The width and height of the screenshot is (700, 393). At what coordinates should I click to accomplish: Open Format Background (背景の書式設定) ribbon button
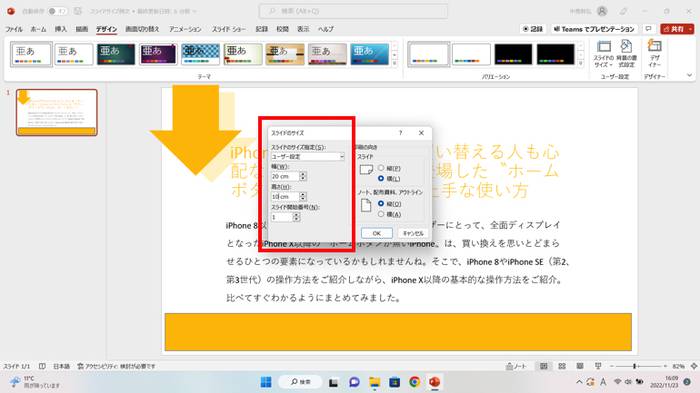point(626,54)
